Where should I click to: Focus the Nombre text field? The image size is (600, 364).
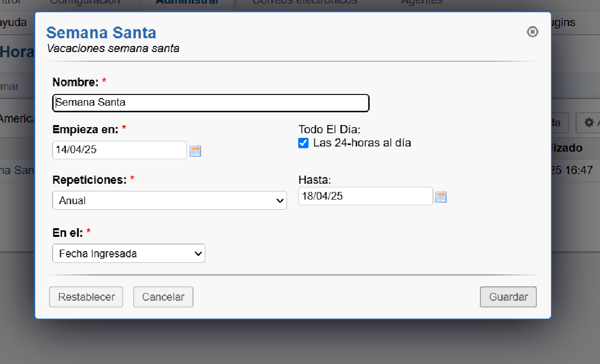click(x=210, y=103)
